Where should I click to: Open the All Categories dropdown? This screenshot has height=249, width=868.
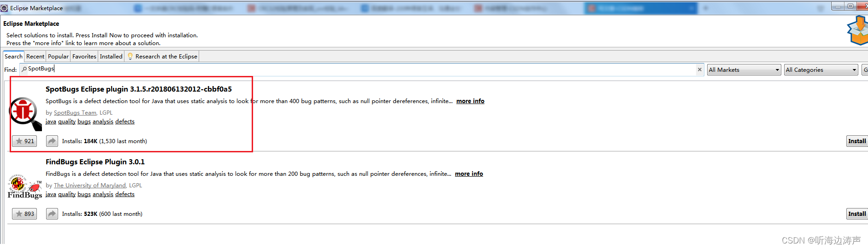821,70
